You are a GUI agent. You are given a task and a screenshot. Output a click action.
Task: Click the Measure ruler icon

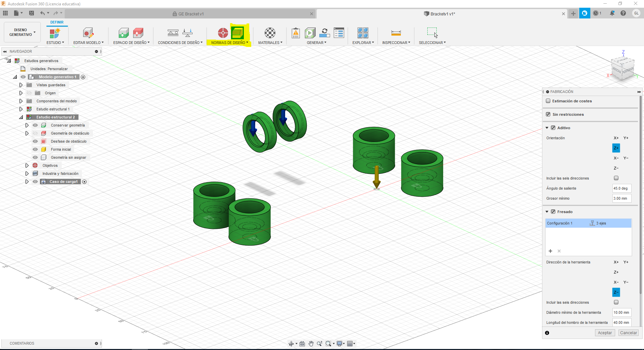[396, 33]
